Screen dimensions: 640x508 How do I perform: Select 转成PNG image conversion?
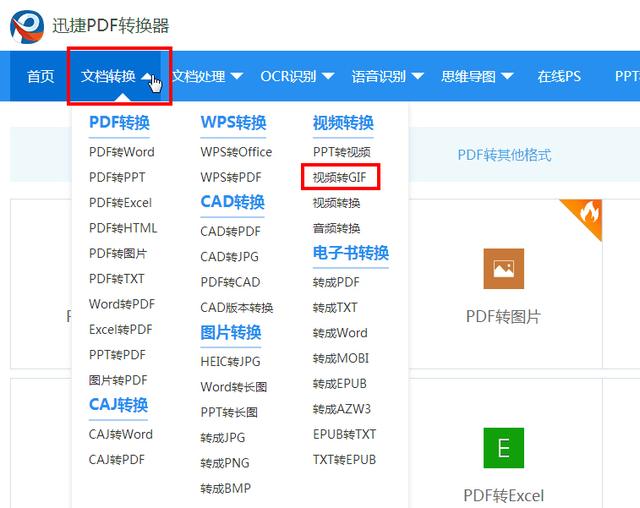coord(224,463)
